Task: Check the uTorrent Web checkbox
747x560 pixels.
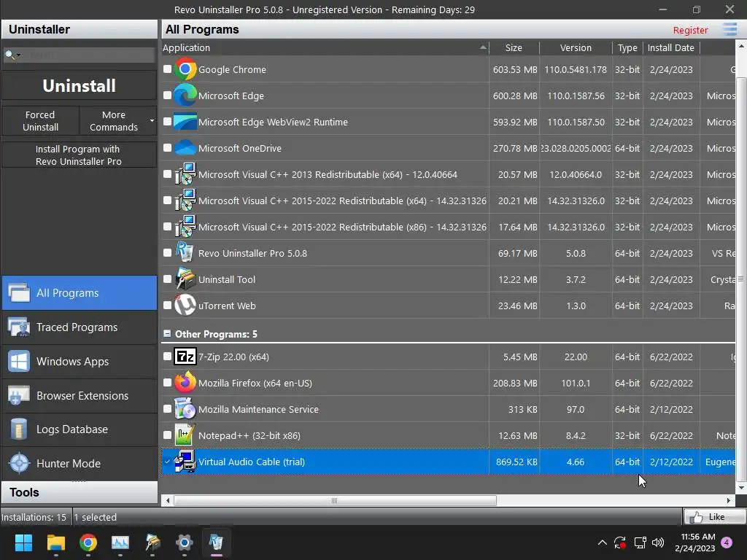Action: coord(167,306)
